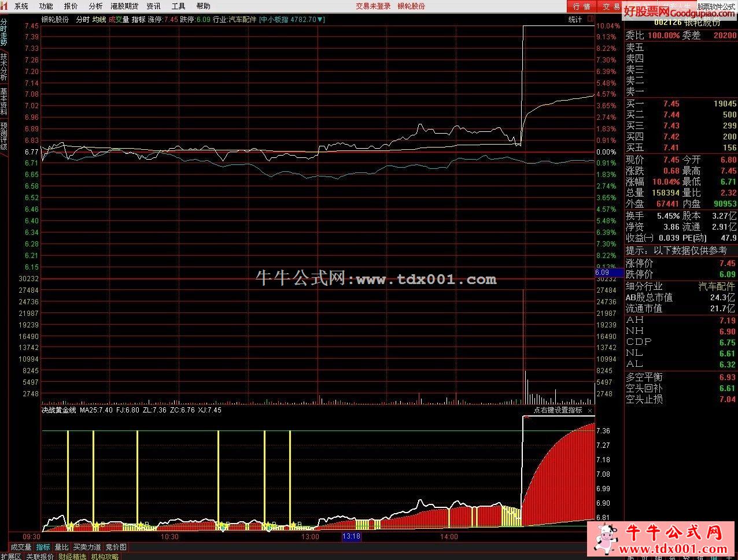Viewport: 738px width, 560px height.
Task: Open the 机构攻略 tab
Action: pos(105,557)
